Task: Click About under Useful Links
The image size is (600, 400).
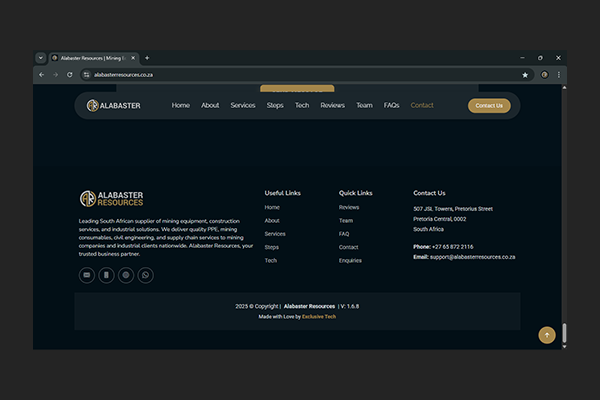Action: click(x=272, y=220)
